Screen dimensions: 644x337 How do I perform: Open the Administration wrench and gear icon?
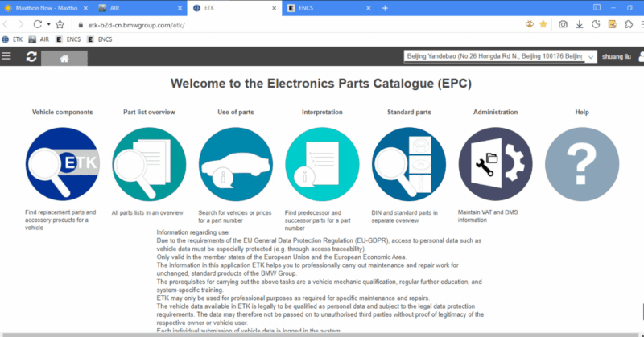(x=496, y=164)
